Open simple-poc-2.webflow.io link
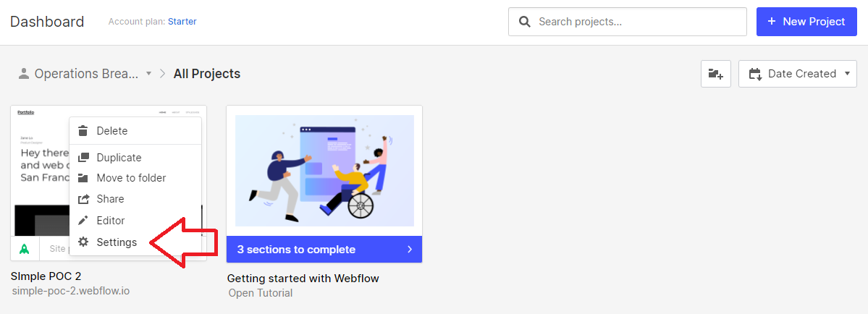Viewport: 868px width, 314px height. 71,290
